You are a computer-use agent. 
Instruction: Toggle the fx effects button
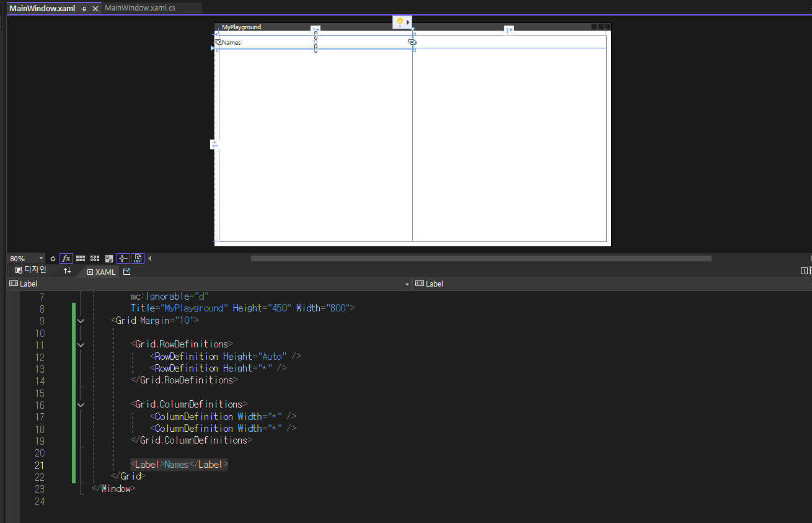pyautogui.click(x=66, y=259)
